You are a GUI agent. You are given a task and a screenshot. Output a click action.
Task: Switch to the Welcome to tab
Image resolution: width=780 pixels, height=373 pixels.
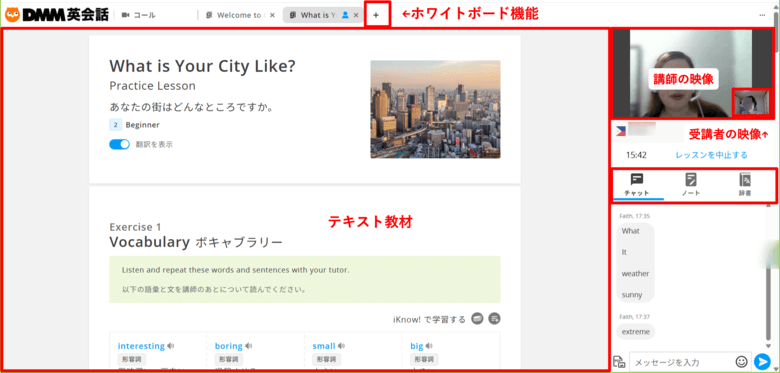(x=234, y=15)
